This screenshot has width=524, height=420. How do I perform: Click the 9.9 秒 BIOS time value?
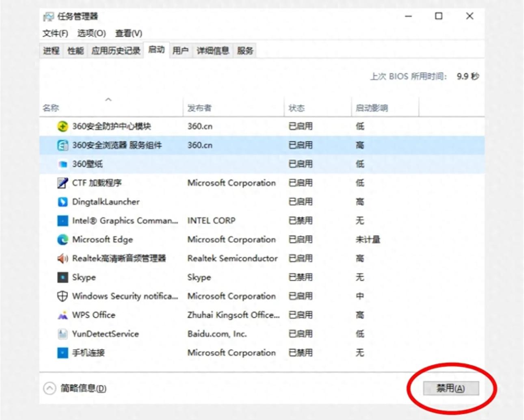coord(468,76)
